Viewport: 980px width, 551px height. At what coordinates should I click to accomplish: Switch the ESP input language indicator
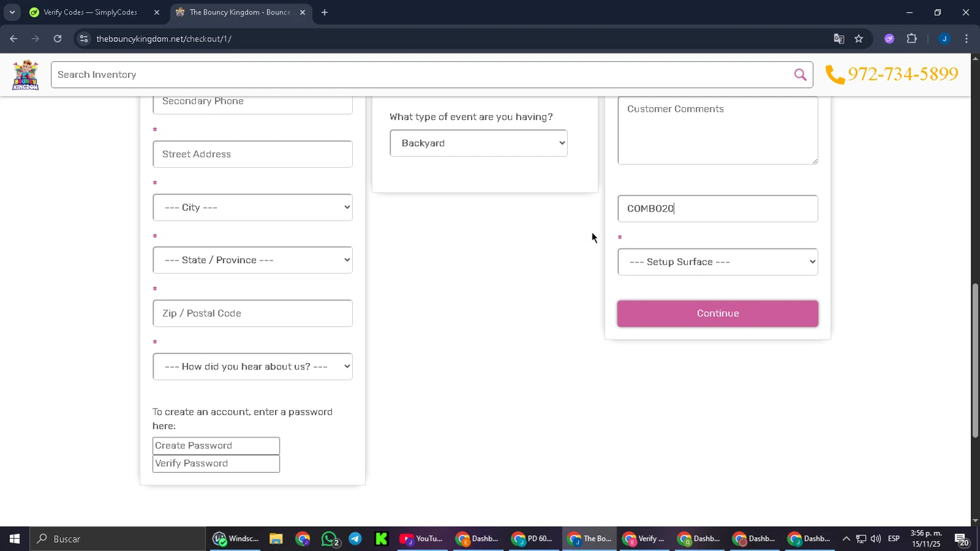(894, 539)
